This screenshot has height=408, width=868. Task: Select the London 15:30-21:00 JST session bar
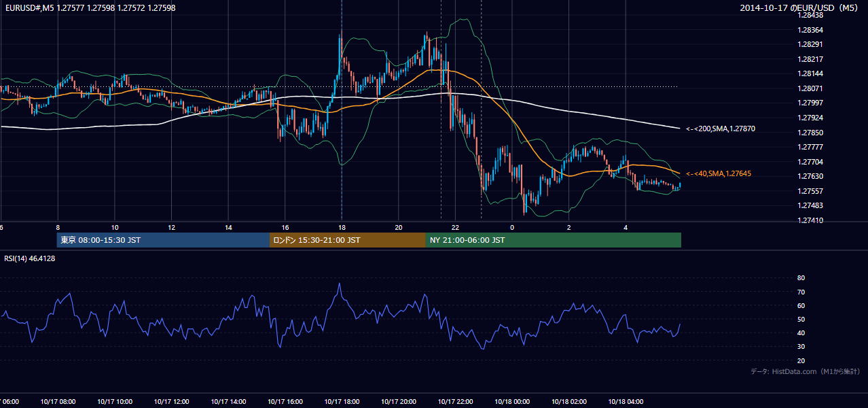348,240
